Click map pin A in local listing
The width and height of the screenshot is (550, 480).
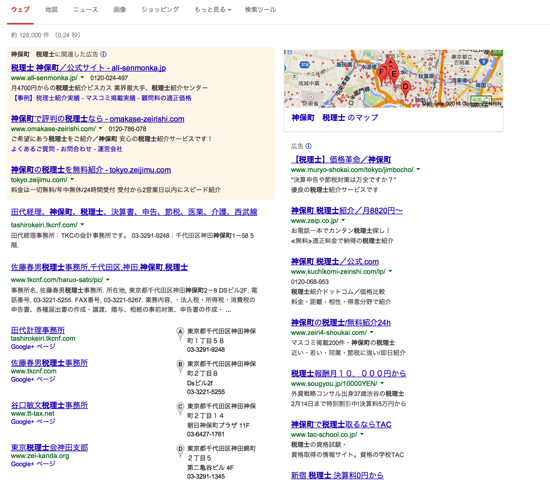(180, 333)
